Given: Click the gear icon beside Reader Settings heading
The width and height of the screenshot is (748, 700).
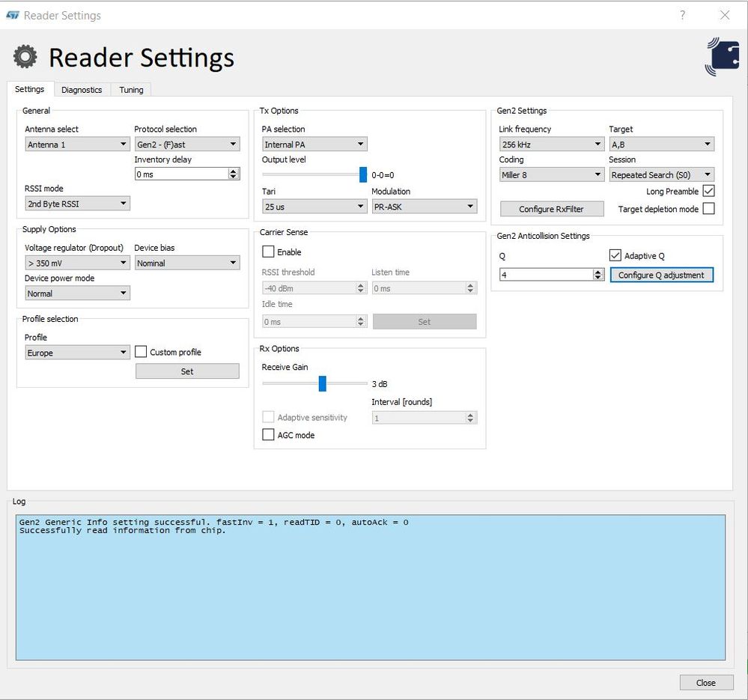Looking at the screenshot, I should tap(25, 57).
